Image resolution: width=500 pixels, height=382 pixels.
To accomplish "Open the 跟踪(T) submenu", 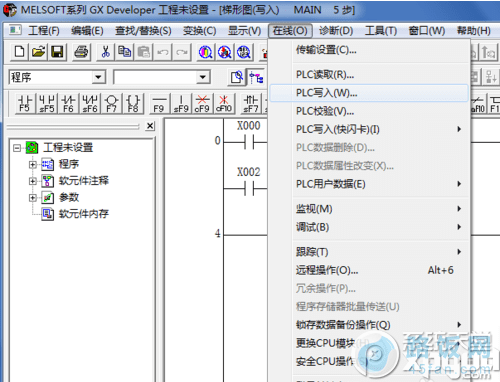I will click(x=369, y=252).
